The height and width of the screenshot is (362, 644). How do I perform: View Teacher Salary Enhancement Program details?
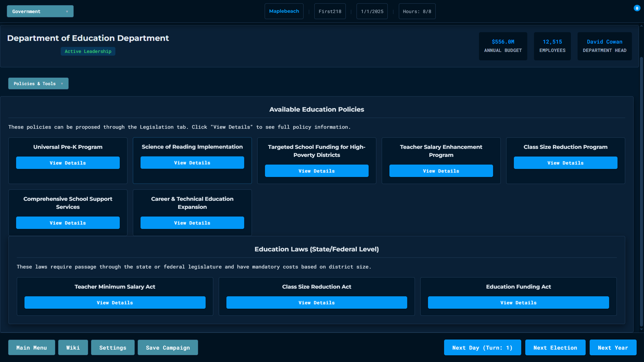click(441, 171)
